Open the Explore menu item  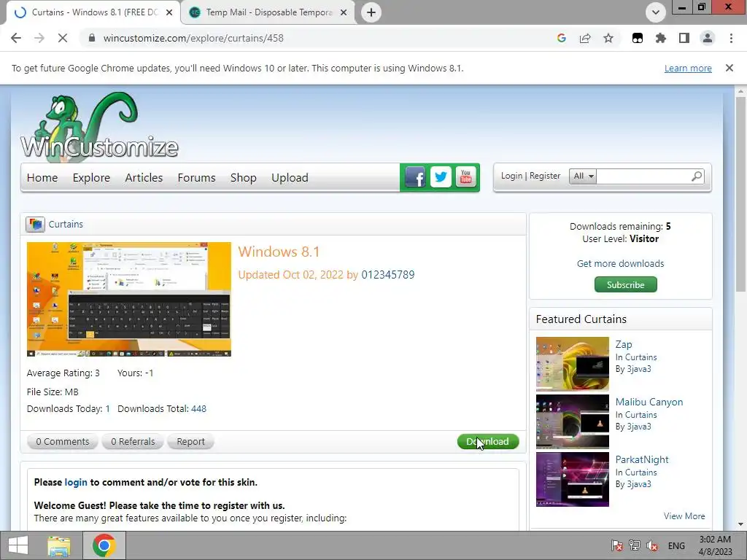[x=91, y=178]
